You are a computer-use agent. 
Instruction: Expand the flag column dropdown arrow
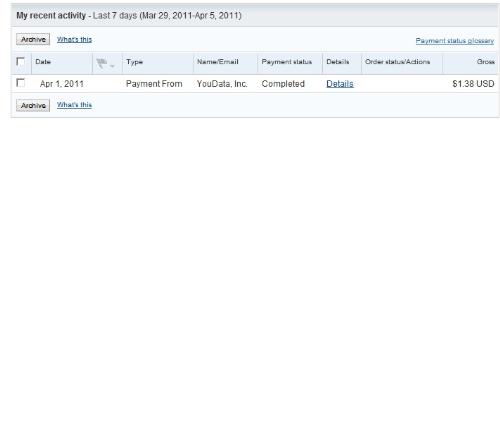coord(112,66)
